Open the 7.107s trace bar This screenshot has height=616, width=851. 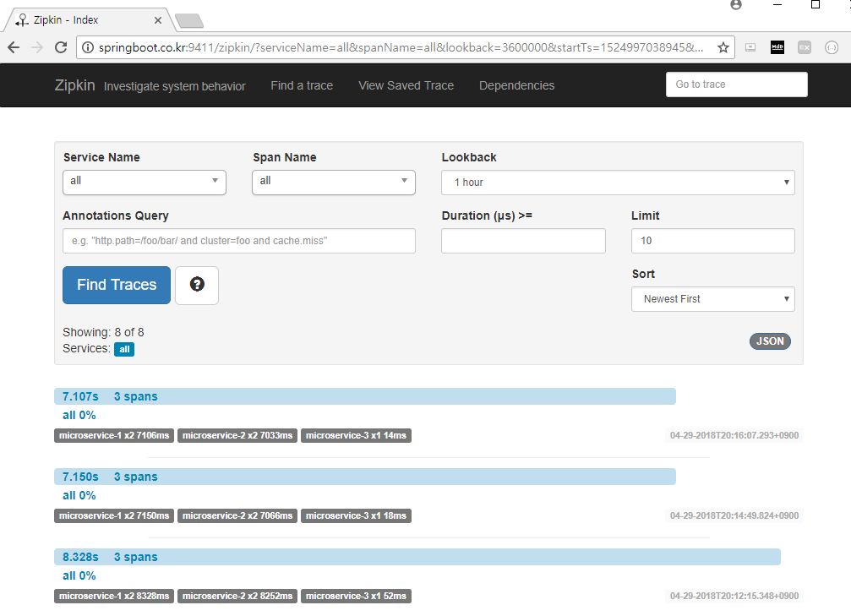[365, 396]
